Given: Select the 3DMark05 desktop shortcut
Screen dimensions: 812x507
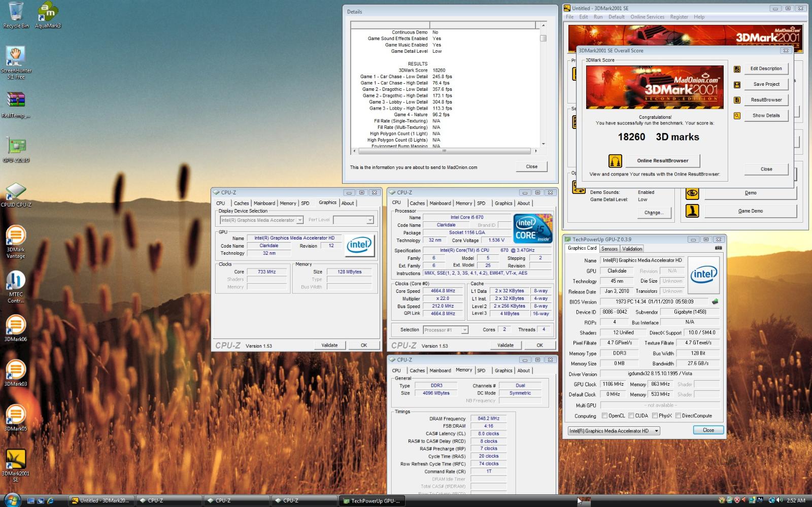Looking at the screenshot, I should click(x=16, y=418).
